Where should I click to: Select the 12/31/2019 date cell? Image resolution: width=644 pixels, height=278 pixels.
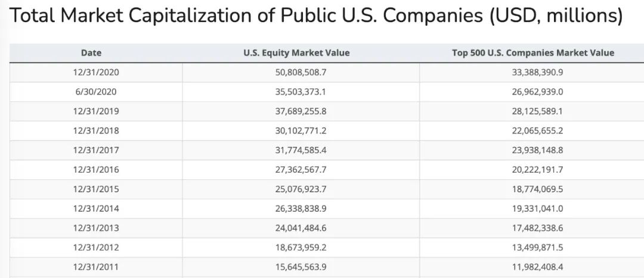(96, 111)
